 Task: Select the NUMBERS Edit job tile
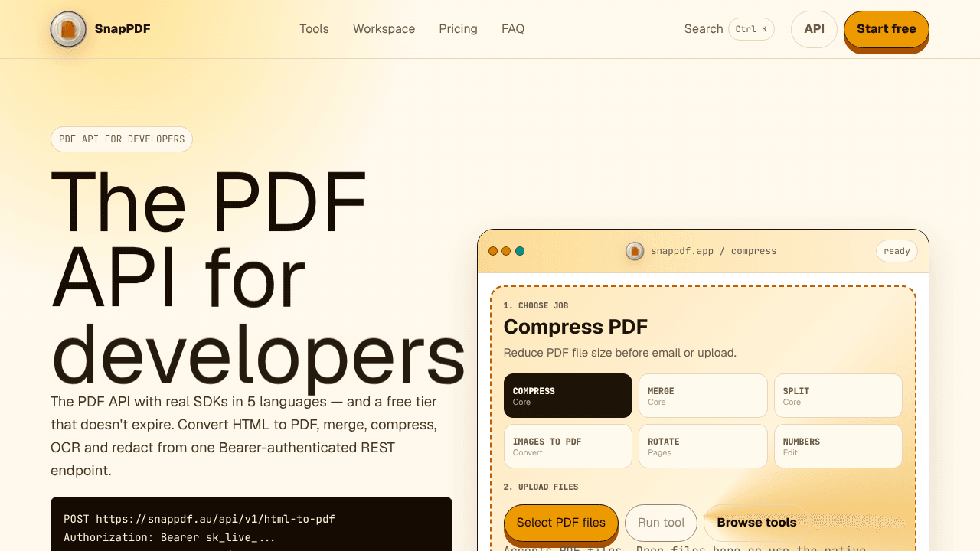click(838, 446)
